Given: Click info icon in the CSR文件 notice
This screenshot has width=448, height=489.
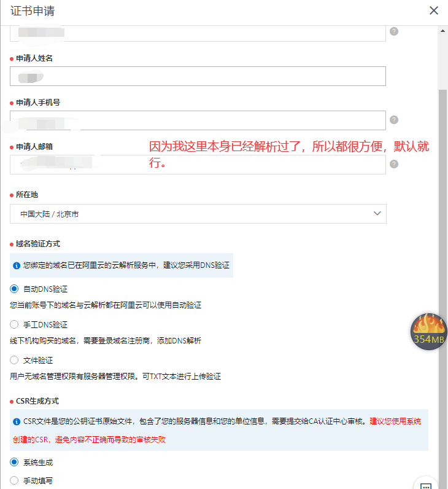Looking at the screenshot, I should [17, 421].
